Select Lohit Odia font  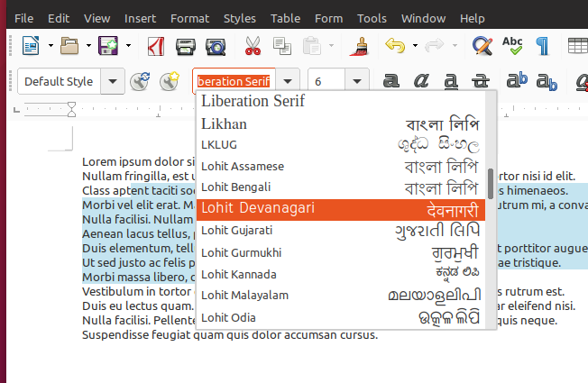(341, 318)
